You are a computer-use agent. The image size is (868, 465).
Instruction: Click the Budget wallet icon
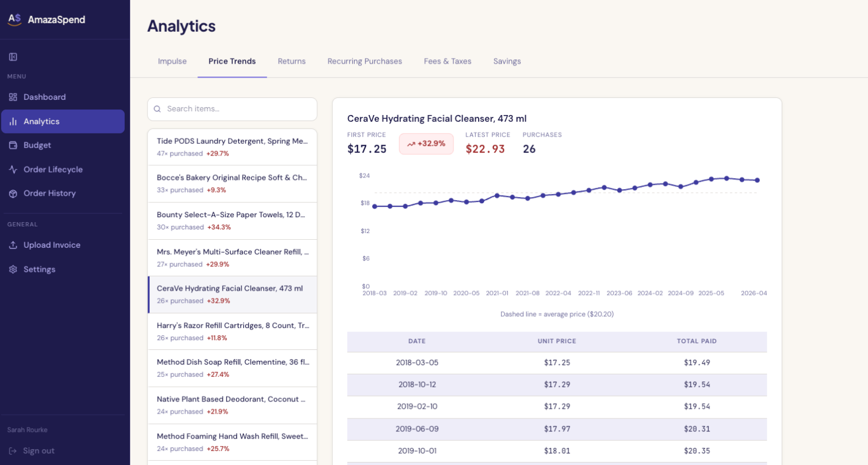[x=13, y=145]
